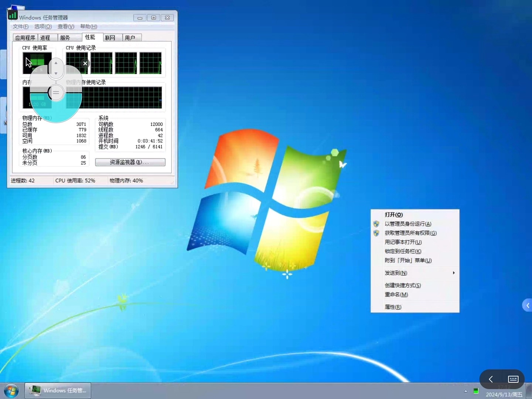Click the 开机时间 value 0:03:41:52
The height and width of the screenshot is (399, 532).
pyautogui.click(x=150, y=141)
